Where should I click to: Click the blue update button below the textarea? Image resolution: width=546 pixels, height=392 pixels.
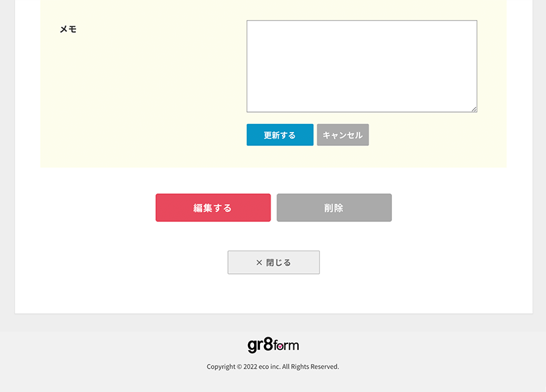279,135
